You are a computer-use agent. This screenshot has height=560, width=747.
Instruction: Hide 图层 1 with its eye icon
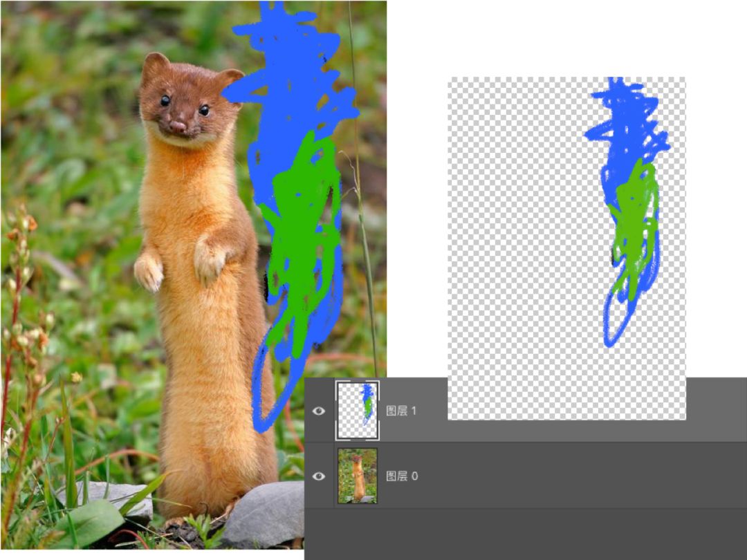[319, 411]
